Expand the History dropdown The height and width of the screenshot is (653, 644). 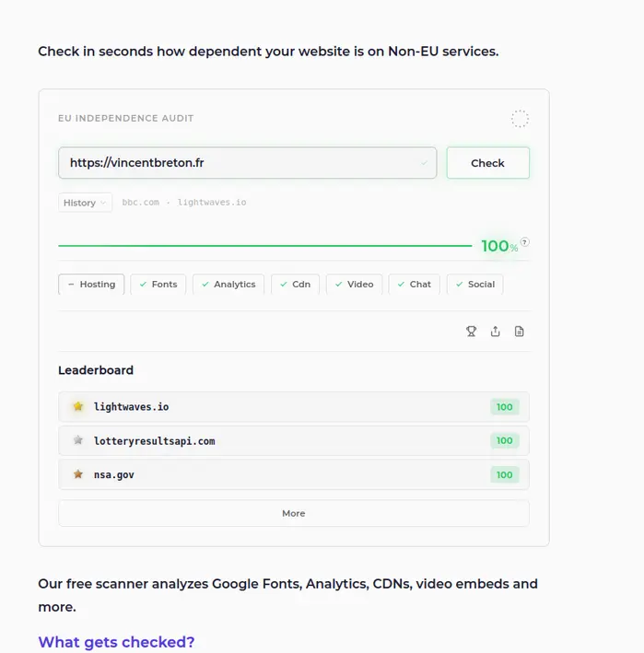pyautogui.click(x=85, y=203)
